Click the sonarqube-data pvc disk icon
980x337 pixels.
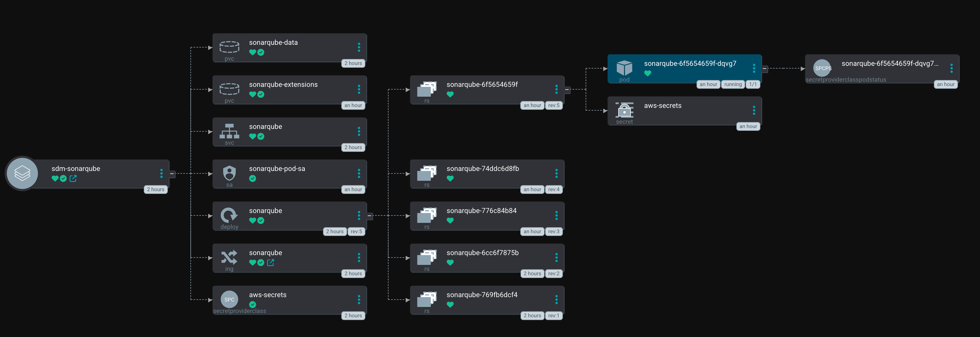[x=229, y=47]
